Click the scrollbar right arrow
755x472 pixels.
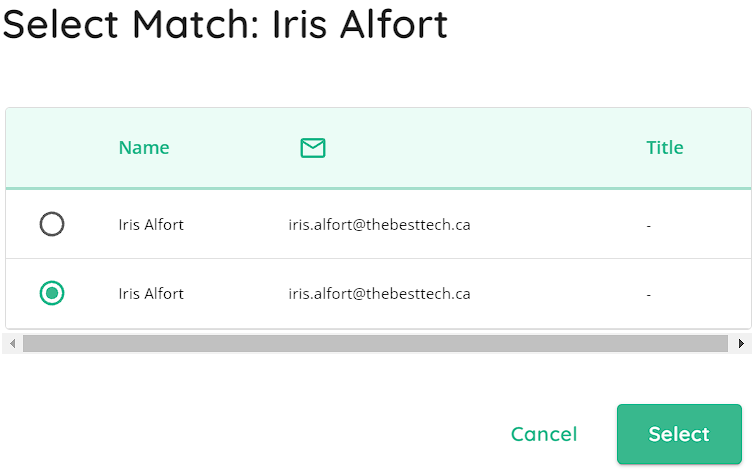[741, 343]
